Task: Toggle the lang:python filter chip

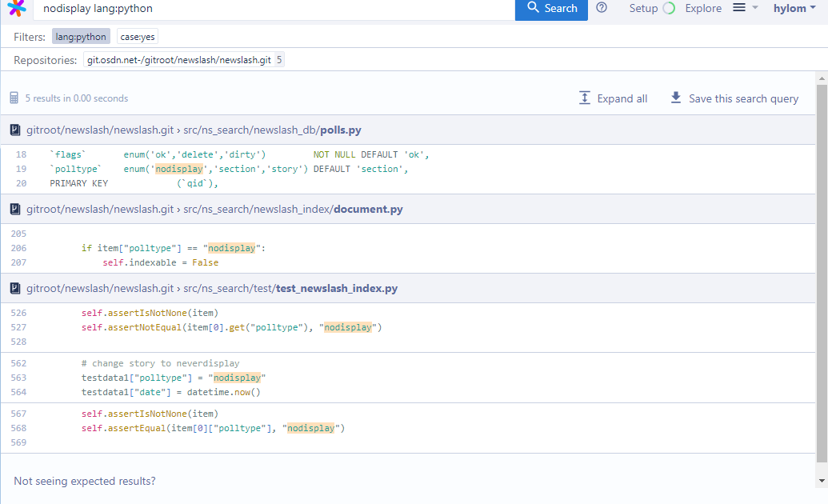Action: [80, 36]
